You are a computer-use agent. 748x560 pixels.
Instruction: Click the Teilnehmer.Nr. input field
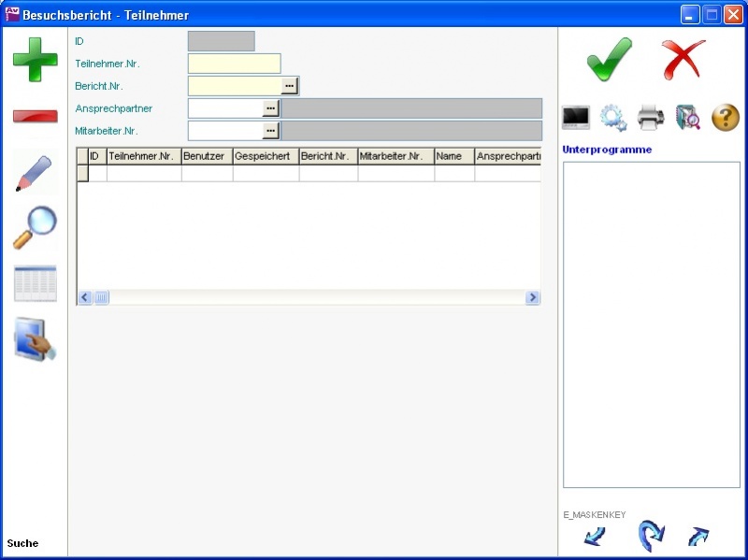coord(234,64)
